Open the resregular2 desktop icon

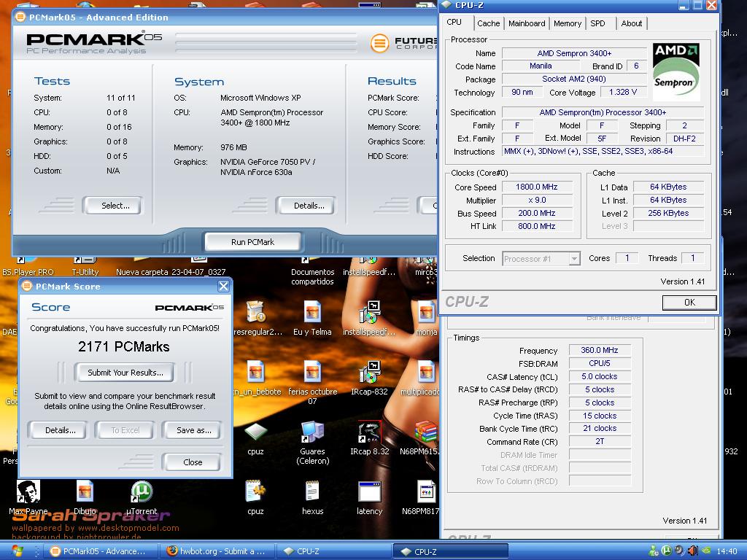(256, 312)
